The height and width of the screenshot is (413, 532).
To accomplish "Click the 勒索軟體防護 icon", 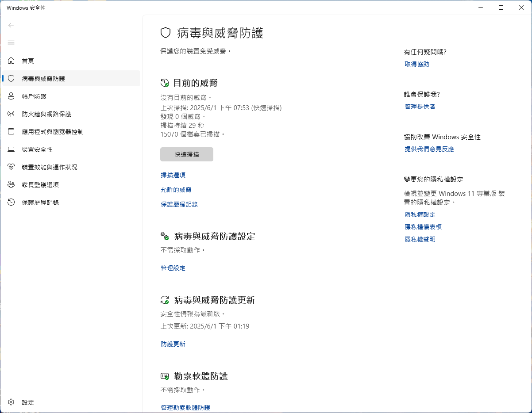I will coord(165,376).
